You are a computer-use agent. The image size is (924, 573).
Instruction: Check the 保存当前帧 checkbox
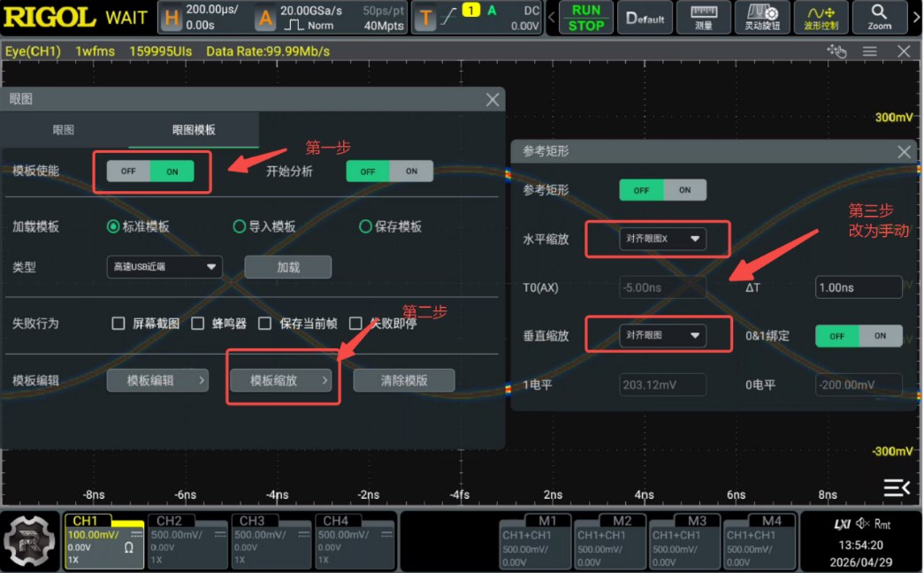point(265,323)
